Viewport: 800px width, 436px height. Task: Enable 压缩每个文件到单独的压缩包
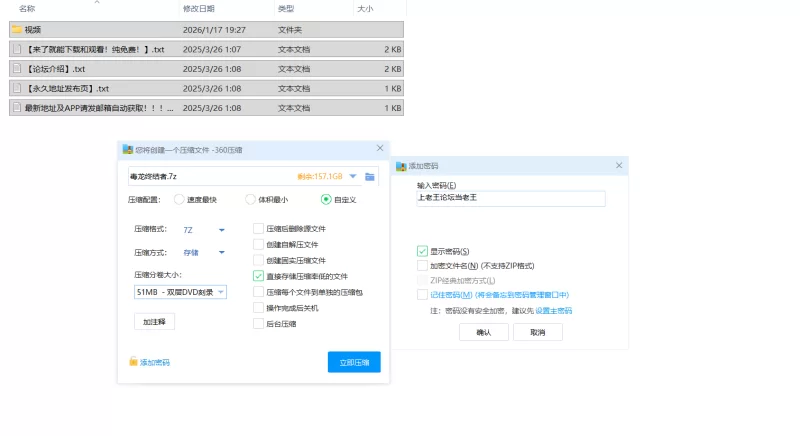coord(258,292)
